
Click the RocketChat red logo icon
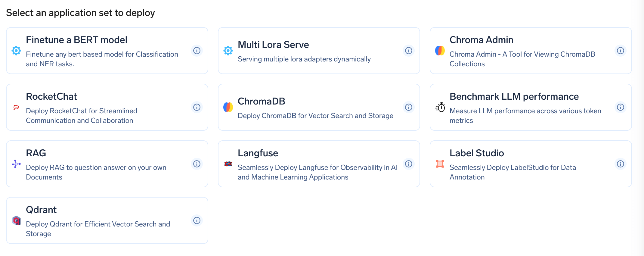click(x=16, y=107)
